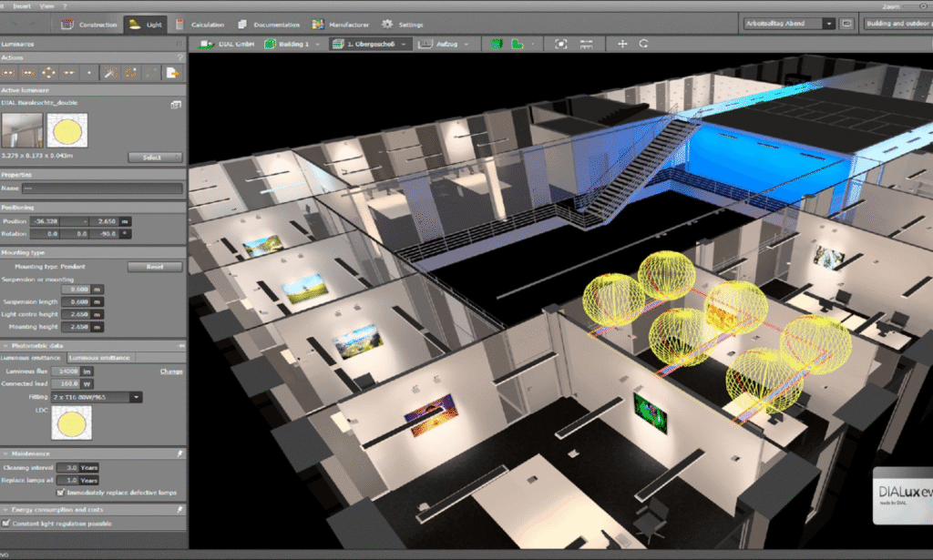This screenshot has width=933, height=560.
Task: Select the single point luminaire placement tool
Action: click(x=89, y=72)
